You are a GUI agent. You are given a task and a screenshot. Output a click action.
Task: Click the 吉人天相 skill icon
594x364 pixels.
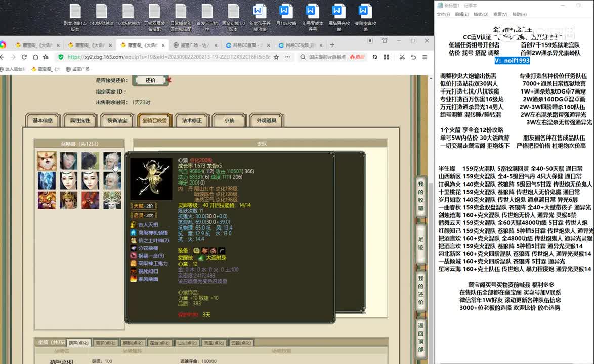(134, 225)
